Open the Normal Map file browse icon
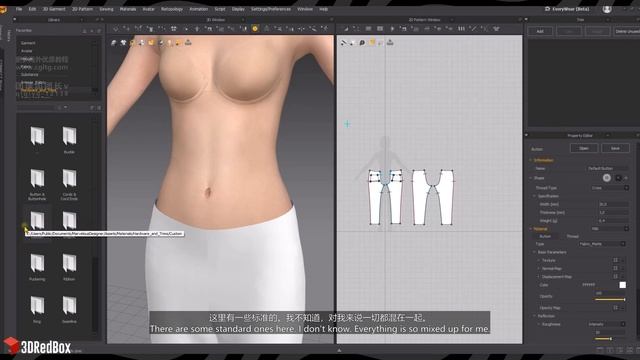This screenshot has height=360, width=640. (616, 268)
